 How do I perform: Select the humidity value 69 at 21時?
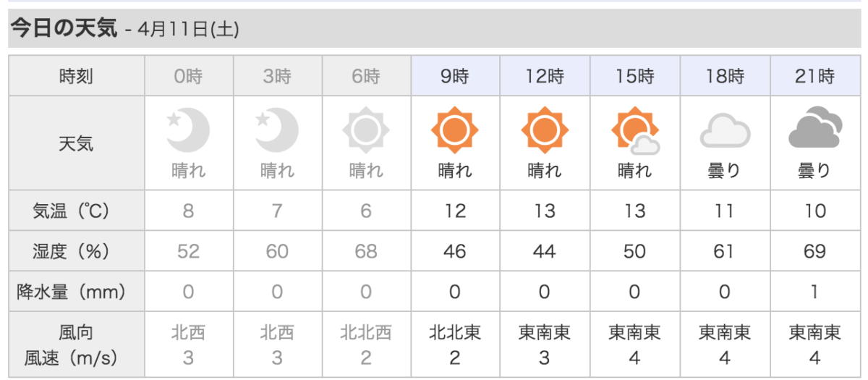point(814,251)
